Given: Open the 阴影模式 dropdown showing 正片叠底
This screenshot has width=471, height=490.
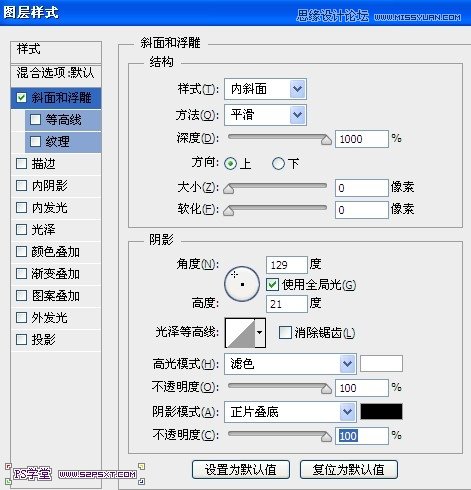Looking at the screenshot, I should 290,412.
